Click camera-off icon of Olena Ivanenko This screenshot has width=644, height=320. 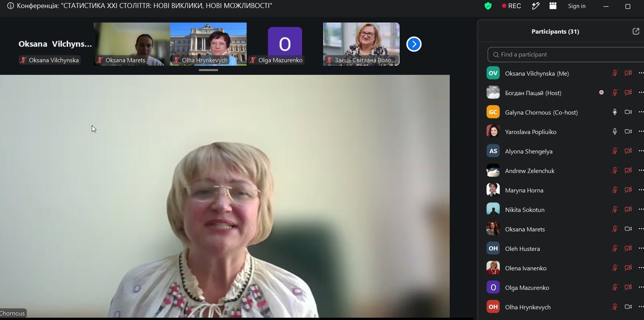(628, 268)
